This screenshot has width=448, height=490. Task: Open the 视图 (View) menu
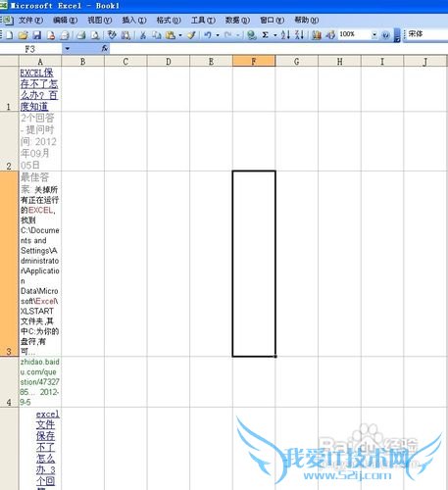(99, 21)
